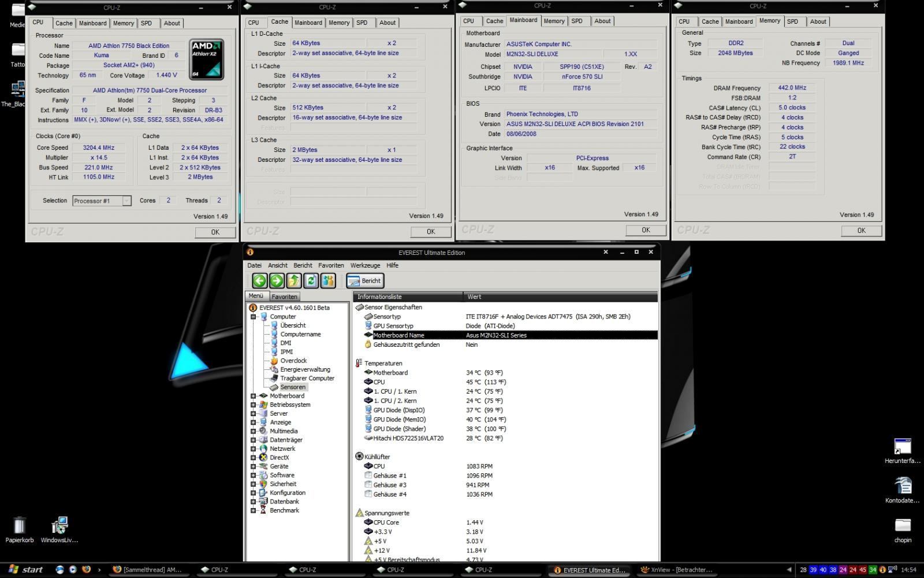Select the Motherboard Name row

[x=511, y=335]
